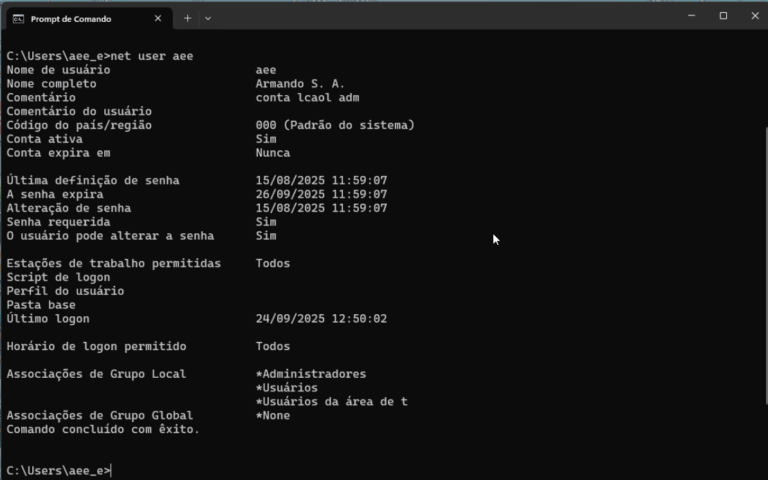Maximize the terminal window
This screenshot has height=480, width=768.
click(723, 16)
